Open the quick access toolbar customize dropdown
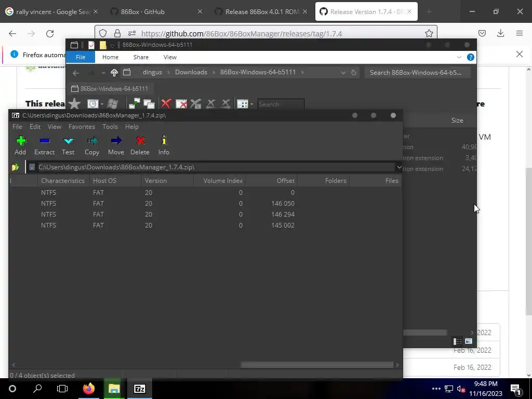Viewport: 532px width, 399px height. tap(112, 45)
